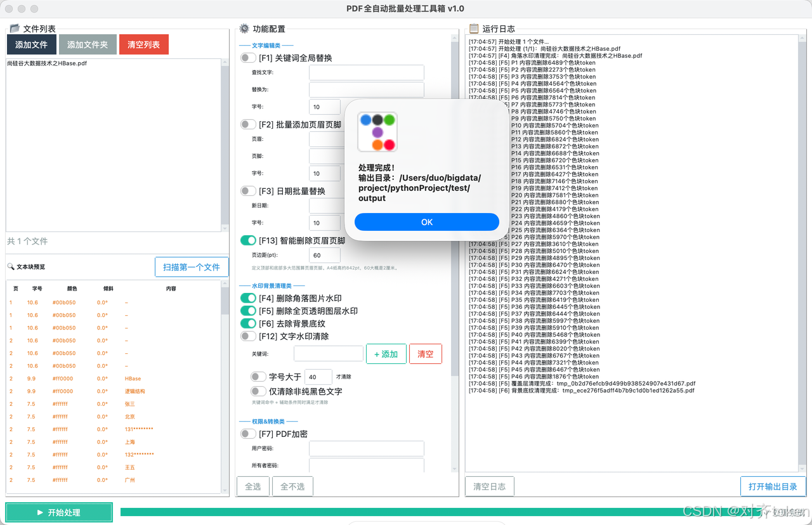Screen dimensions: 812x525
Task: Click the red 清空 keyword button
Action: [x=426, y=354]
